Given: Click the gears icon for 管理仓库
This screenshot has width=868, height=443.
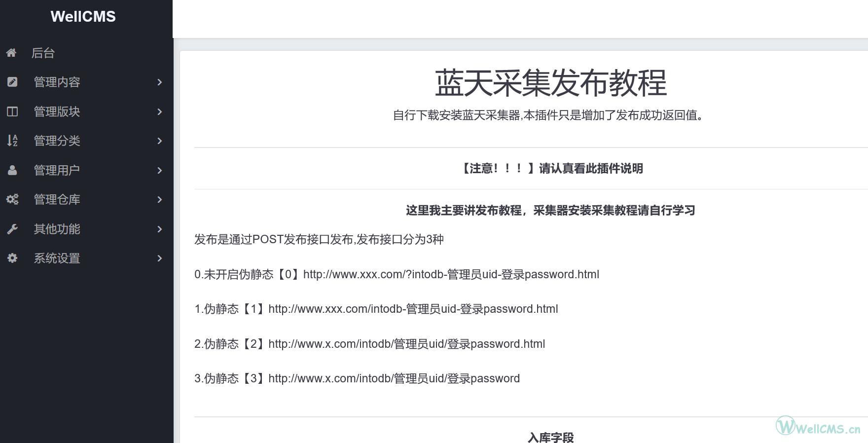Looking at the screenshot, I should tap(12, 199).
